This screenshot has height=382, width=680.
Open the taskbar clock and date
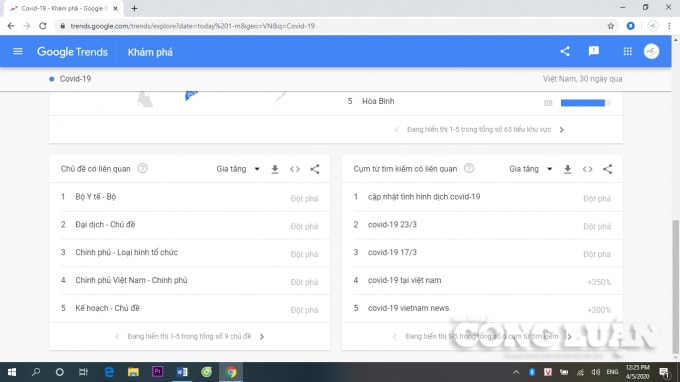pyautogui.click(x=638, y=372)
